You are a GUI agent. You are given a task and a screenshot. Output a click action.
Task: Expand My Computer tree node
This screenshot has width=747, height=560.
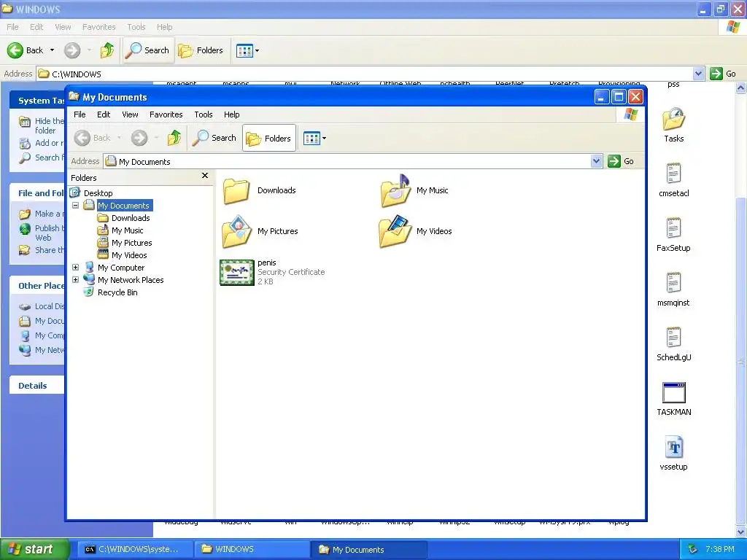point(75,267)
